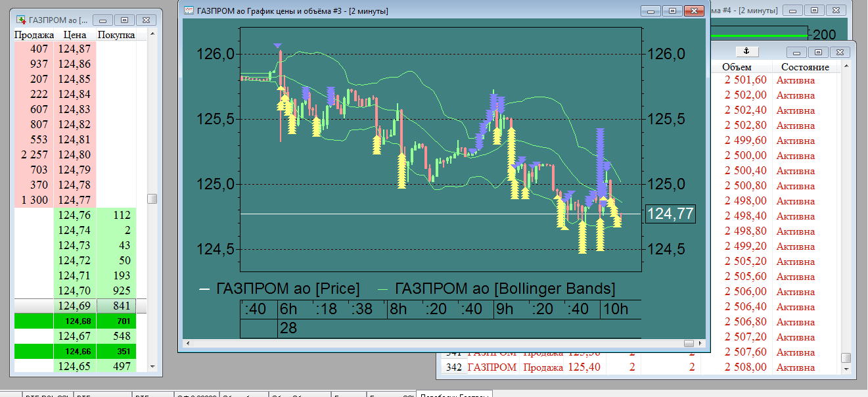This screenshot has height=397, width=868.
Task: Click the 124,77 current price label on chart
Action: (x=670, y=214)
